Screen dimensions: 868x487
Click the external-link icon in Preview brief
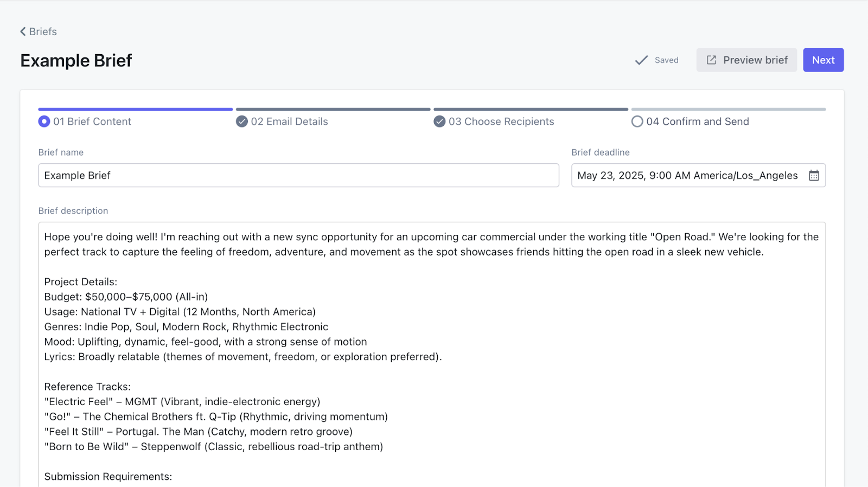(711, 60)
